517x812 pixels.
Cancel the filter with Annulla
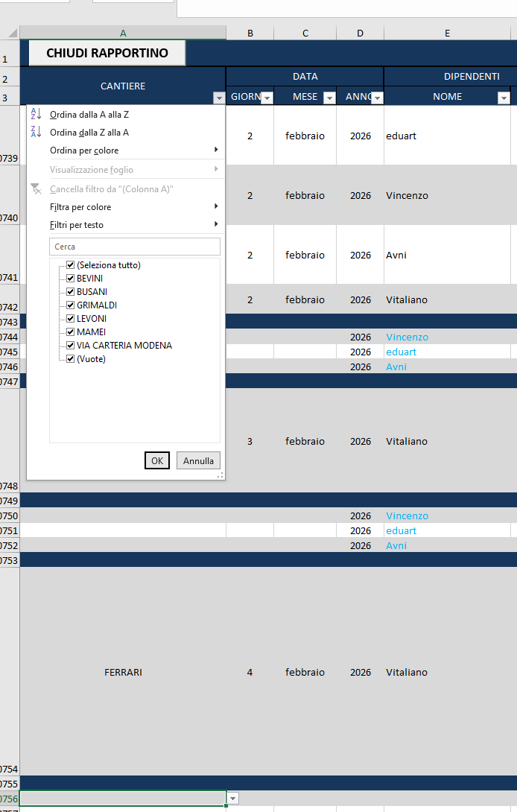[198, 460]
